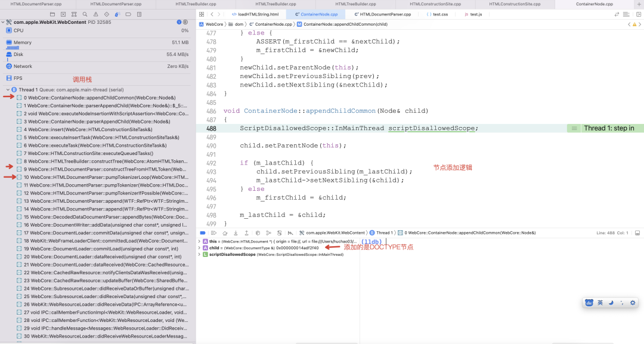Open the Symbol navigator icon
The height and width of the screenshot is (344, 644).
(x=74, y=14)
